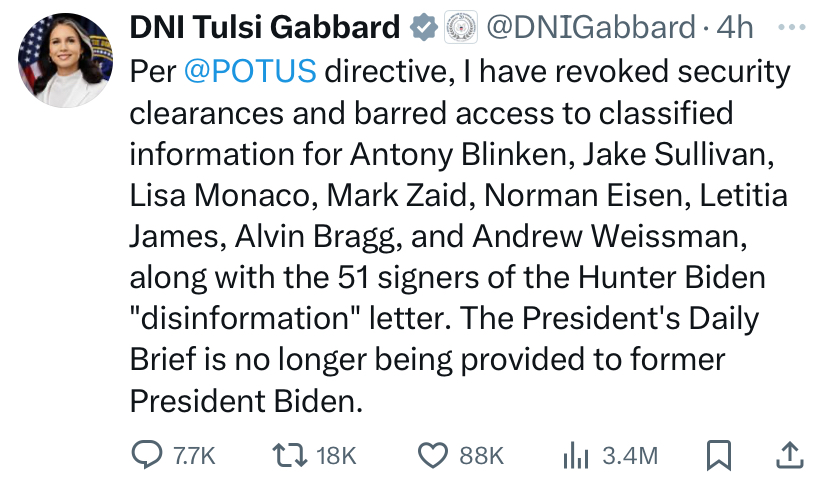This screenshot has width=828, height=484.
Task: Click the share upload arrow icon
Action: coord(790,455)
